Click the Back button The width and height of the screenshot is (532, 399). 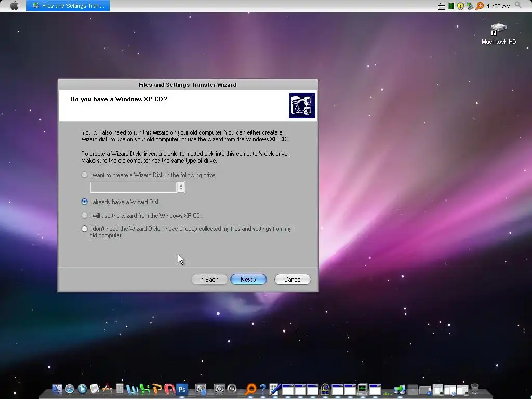click(x=209, y=279)
